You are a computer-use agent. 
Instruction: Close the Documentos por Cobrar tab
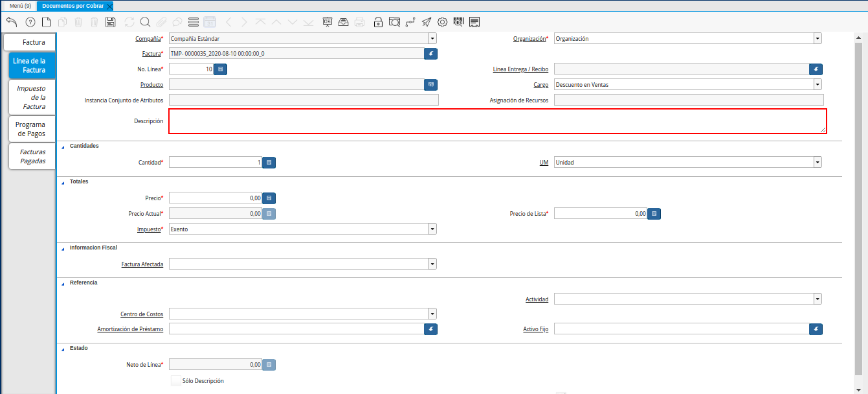pyautogui.click(x=109, y=6)
